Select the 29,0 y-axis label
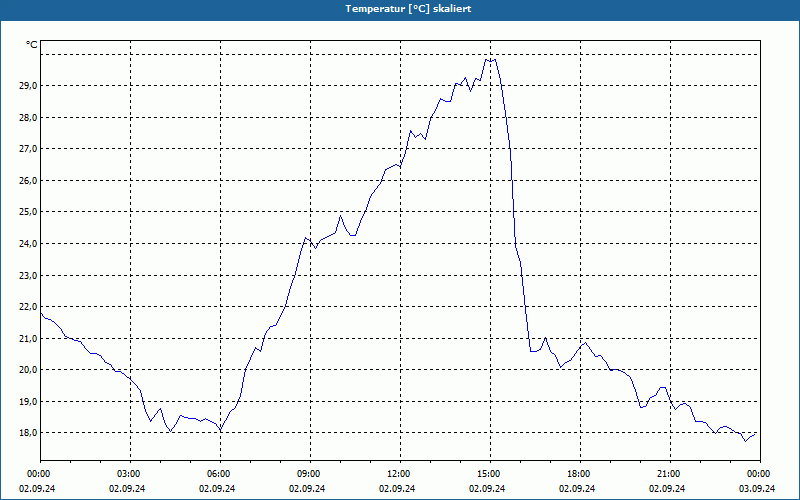 pyautogui.click(x=28, y=86)
